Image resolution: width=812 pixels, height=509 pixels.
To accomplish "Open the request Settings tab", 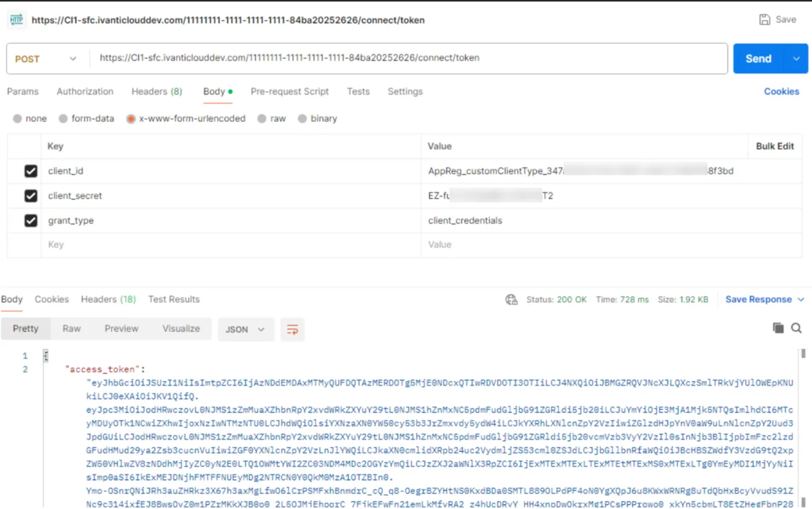I will [x=405, y=92].
